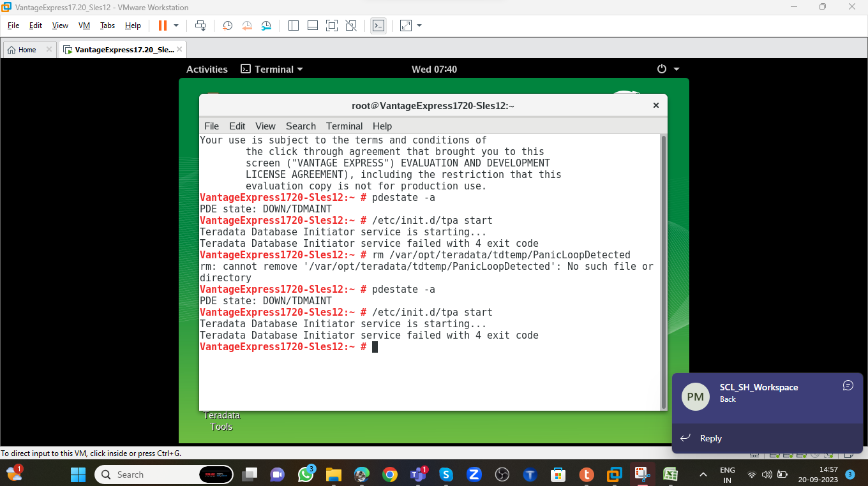Open Google Chrome from the taskbar
868x486 pixels.
390,475
